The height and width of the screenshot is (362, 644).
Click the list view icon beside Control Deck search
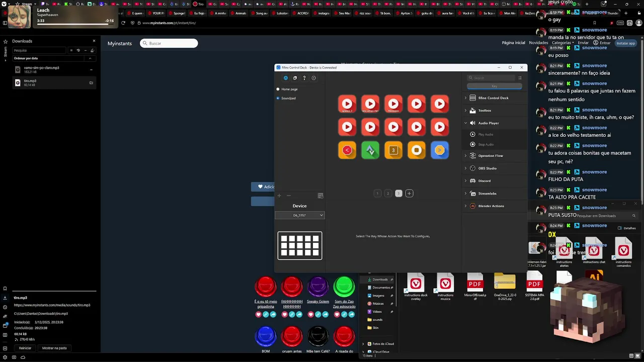pos(520,78)
